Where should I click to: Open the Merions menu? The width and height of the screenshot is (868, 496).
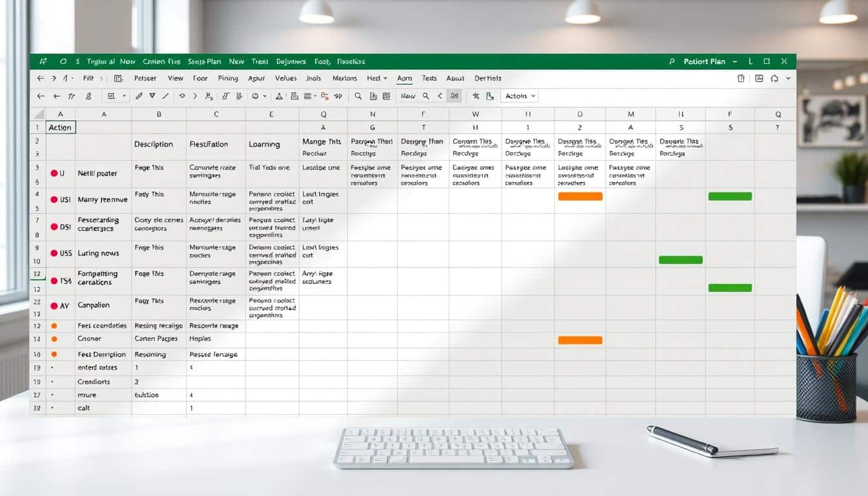tap(344, 78)
